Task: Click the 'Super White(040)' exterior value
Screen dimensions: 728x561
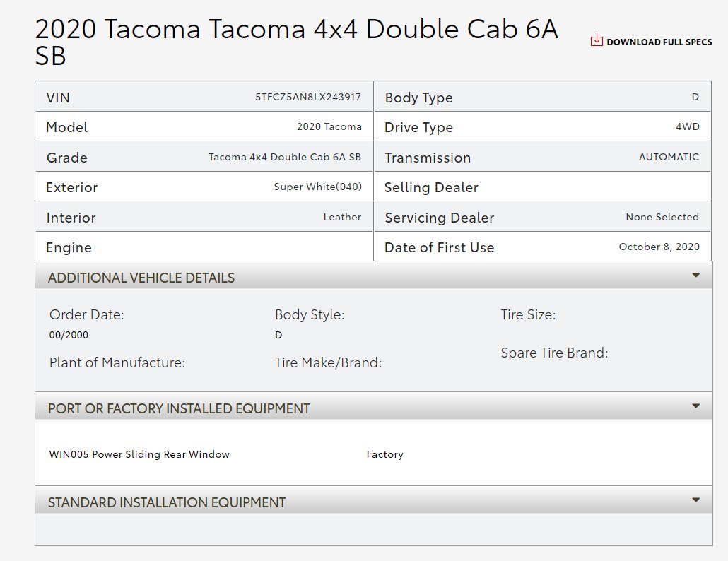Action: point(317,187)
